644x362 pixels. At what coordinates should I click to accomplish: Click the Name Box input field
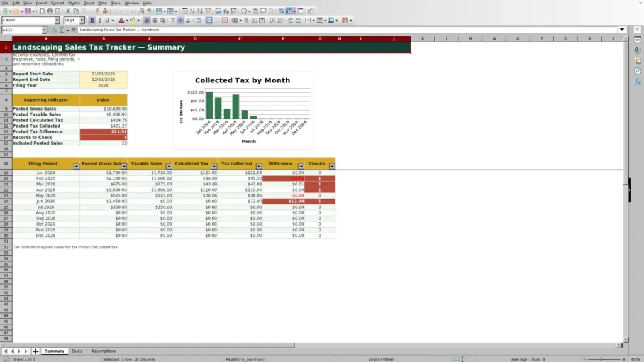click(x=21, y=30)
